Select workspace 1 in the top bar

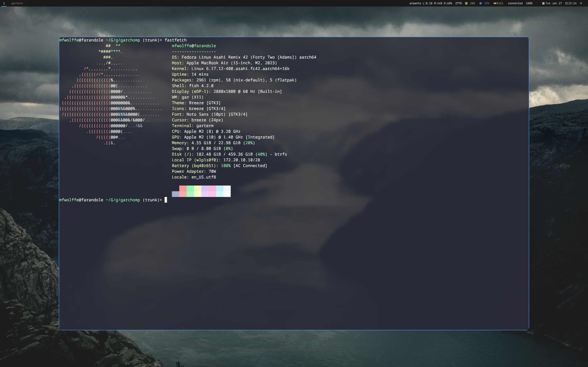[x=4, y=3]
